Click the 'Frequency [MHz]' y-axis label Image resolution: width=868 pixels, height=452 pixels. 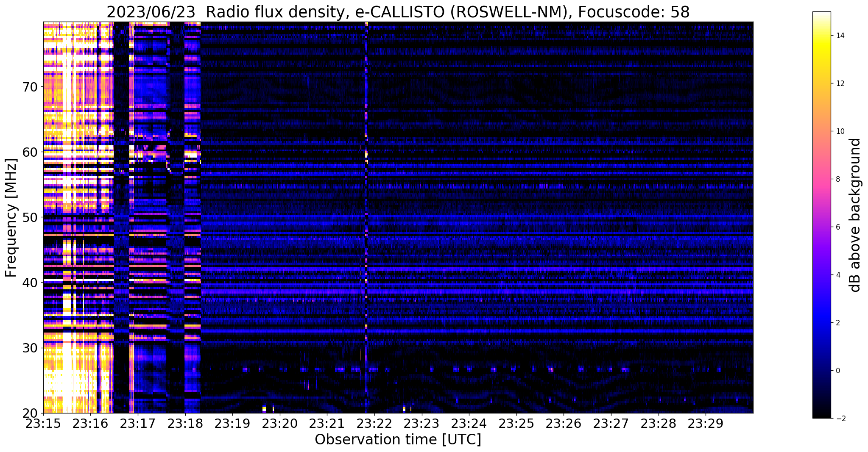pyautogui.click(x=11, y=218)
